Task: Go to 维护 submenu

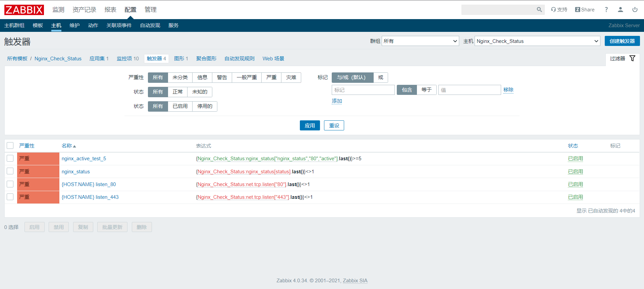Action: point(74,25)
